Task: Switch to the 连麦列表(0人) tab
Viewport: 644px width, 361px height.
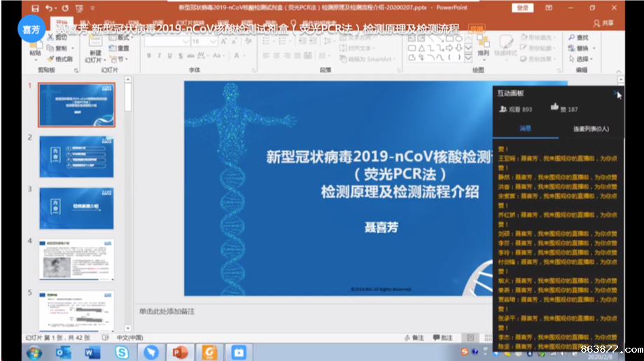Action: pos(591,129)
